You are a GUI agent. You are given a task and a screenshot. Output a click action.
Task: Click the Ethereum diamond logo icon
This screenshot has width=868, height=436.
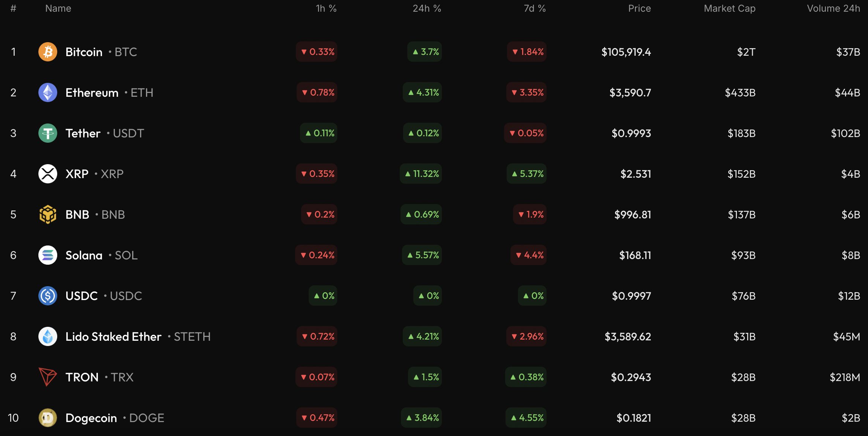[48, 93]
